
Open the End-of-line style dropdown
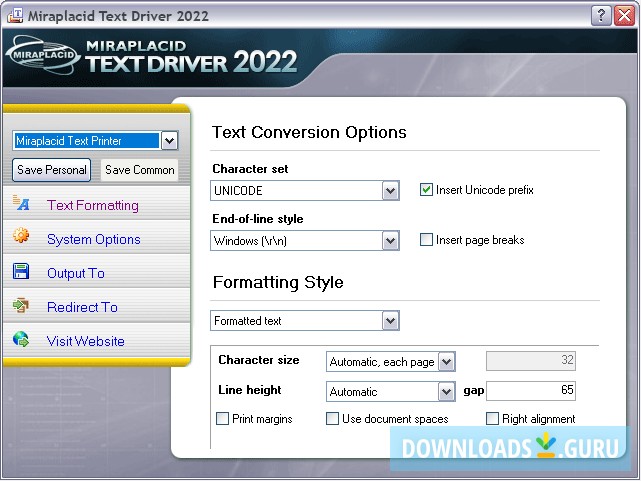click(x=390, y=241)
